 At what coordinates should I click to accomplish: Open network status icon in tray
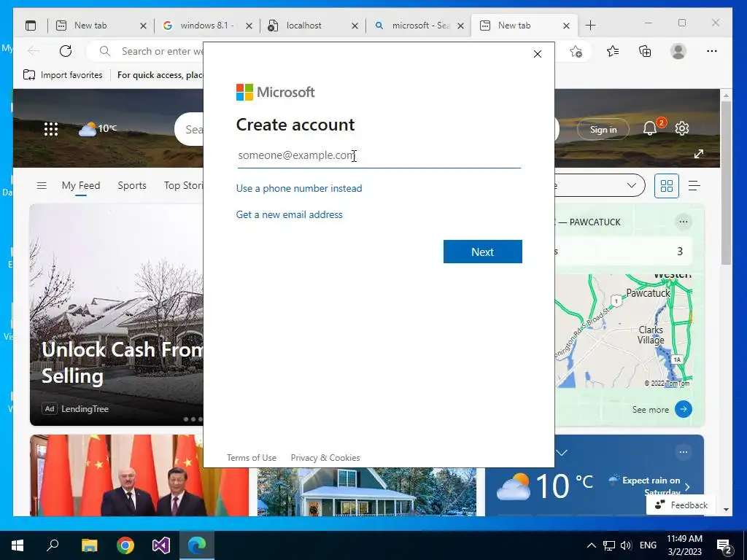609,545
